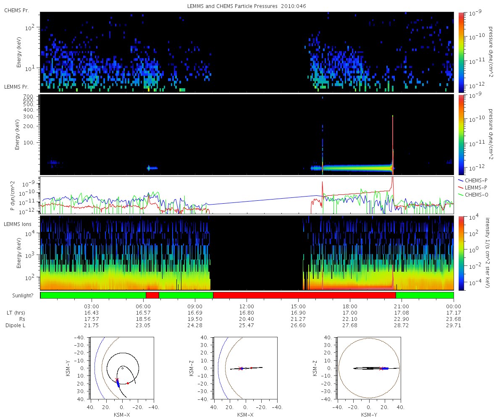Click the CHEMS Pr. panel label

click(16, 9)
